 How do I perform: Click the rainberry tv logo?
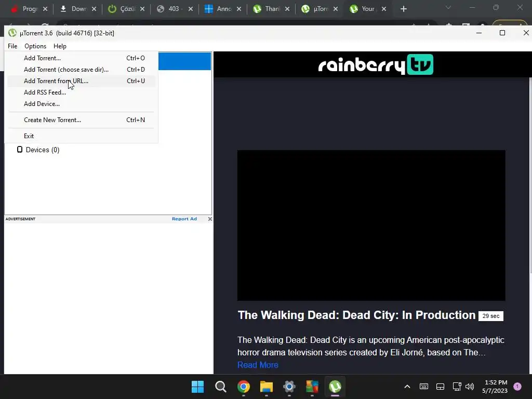[376, 64]
